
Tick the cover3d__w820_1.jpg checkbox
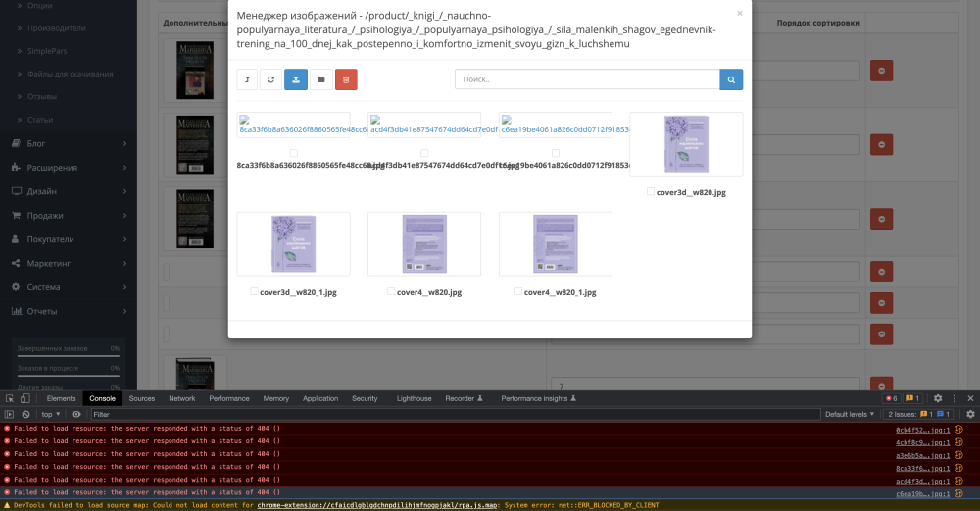pyautogui.click(x=255, y=292)
